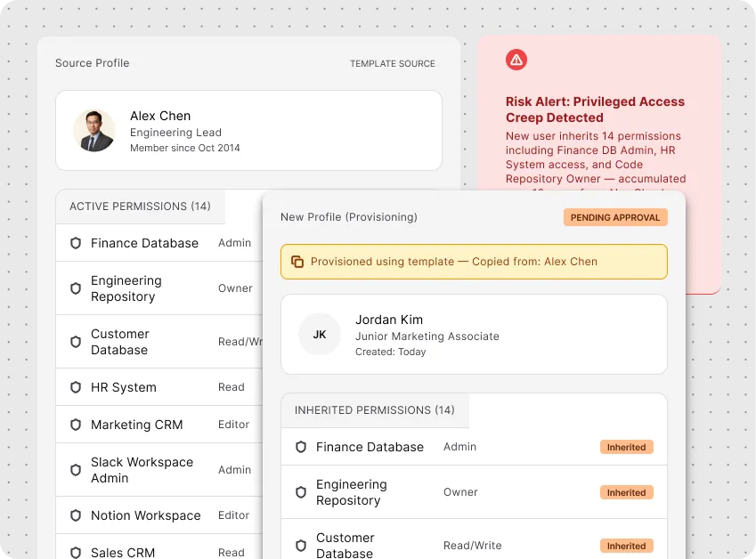756x559 pixels.
Task: Click Alex Chen's profile photo
Action: [94, 131]
